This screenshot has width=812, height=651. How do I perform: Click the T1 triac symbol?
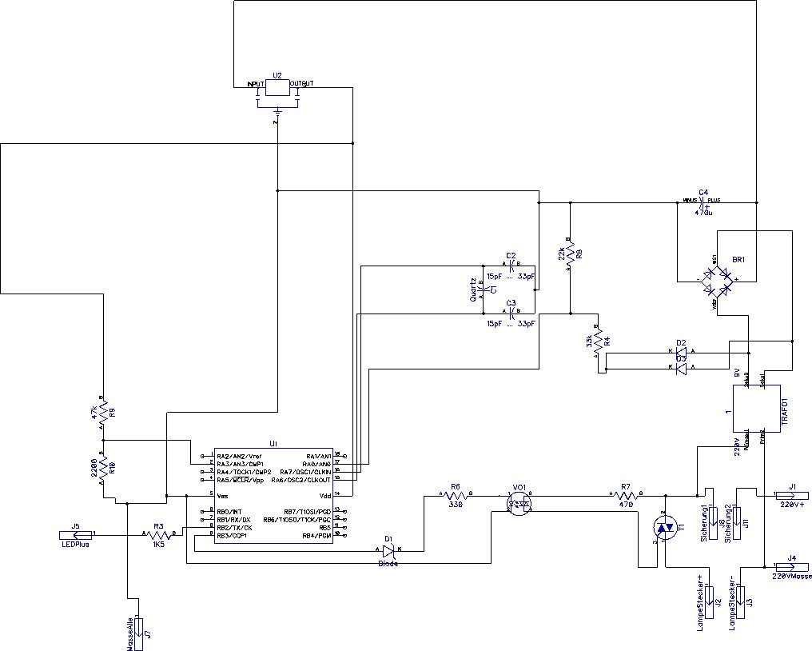[x=664, y=528]
